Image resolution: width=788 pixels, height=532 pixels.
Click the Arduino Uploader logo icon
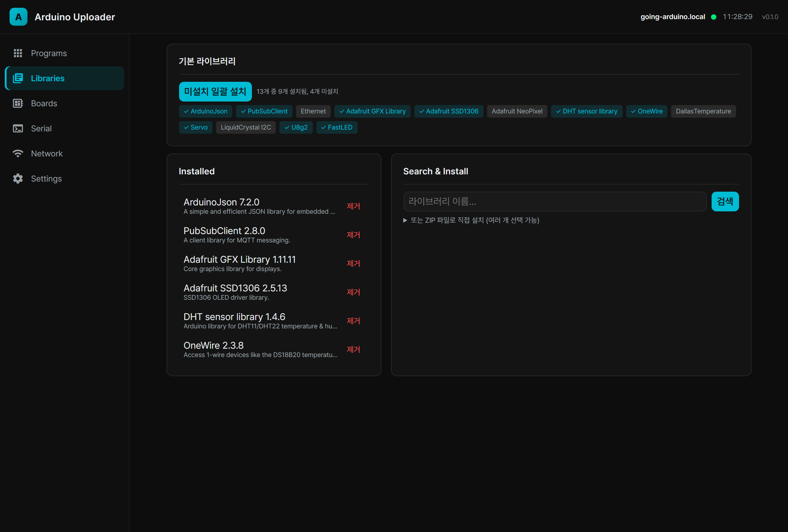(x=18, y=17)
